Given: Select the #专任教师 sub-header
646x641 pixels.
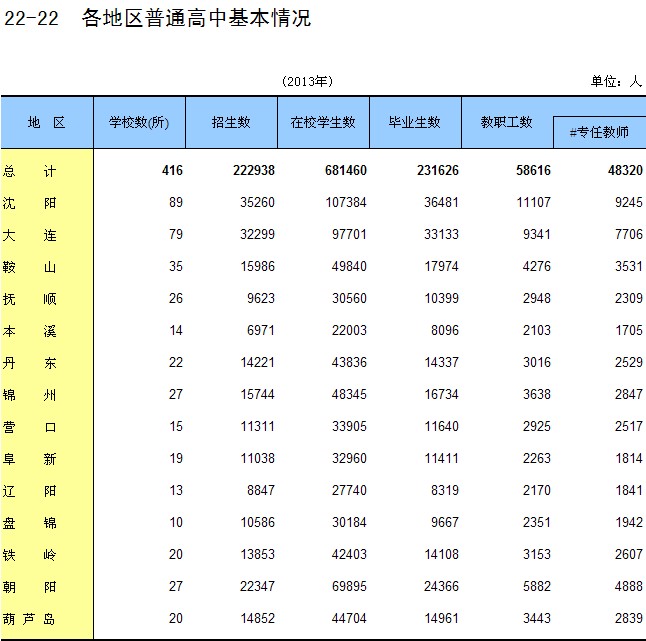Looking at the screenshot, I should click(x=599, y=132).
